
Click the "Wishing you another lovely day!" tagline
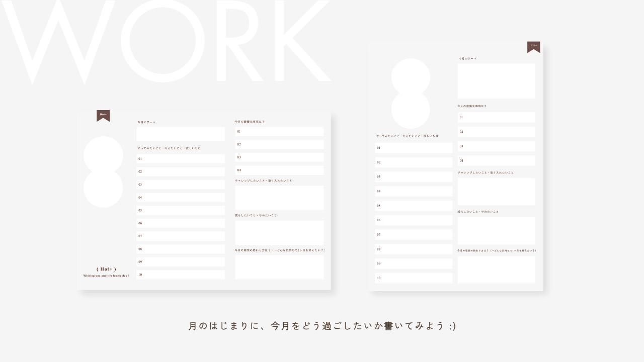(x=106, y=276)
